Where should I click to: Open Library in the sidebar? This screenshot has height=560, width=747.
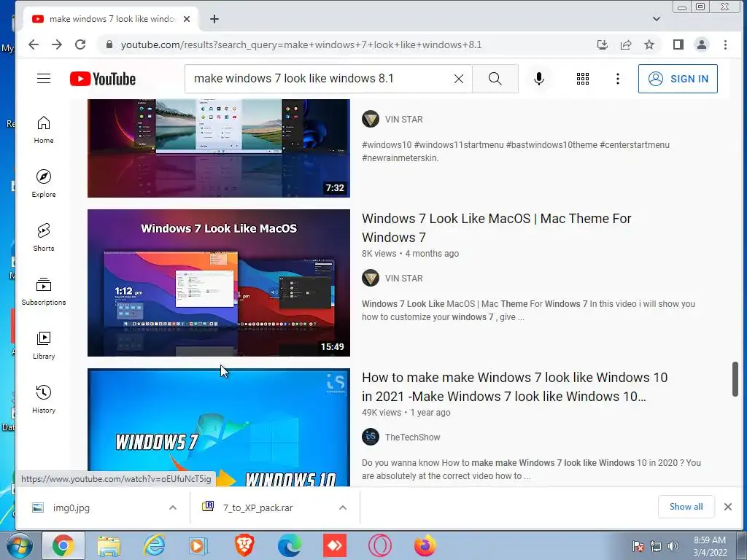(44, 345)
